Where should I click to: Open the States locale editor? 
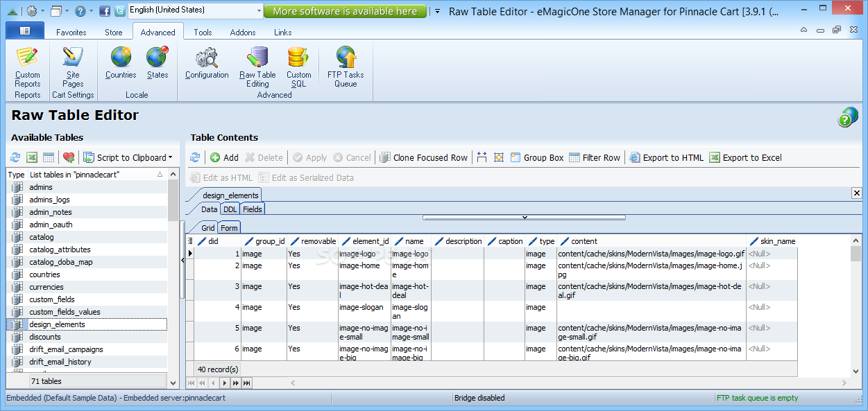coord(158,63)
